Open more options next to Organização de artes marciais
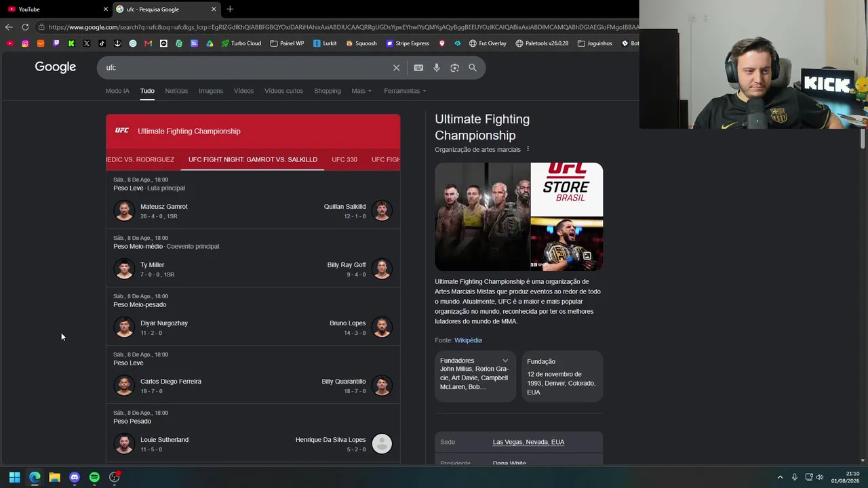The width and height of the screenshot is (868, 488). (x=528, y=149)
